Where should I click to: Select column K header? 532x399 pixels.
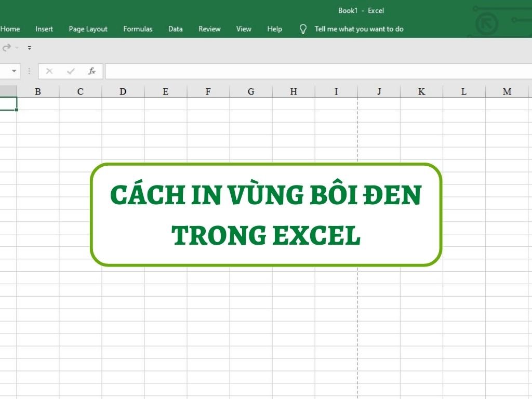click(421, 91)
